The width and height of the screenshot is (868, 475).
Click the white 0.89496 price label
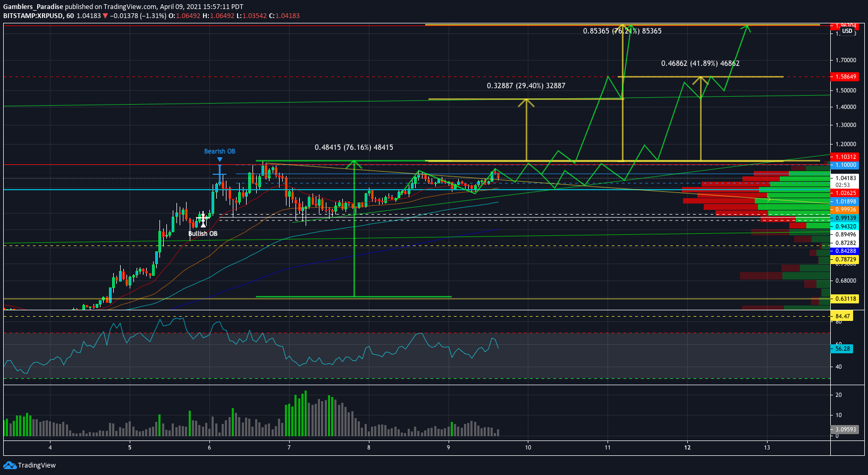click(845, 234)
